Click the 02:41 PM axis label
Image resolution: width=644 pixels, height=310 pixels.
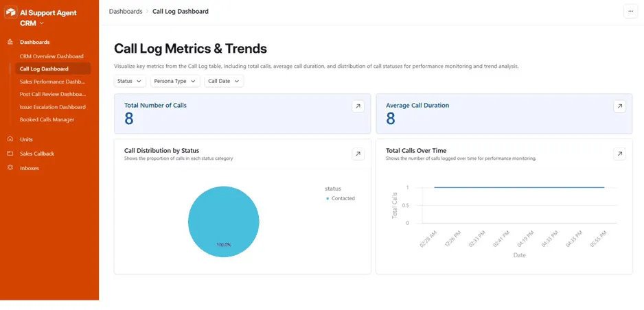coord(501,238)
